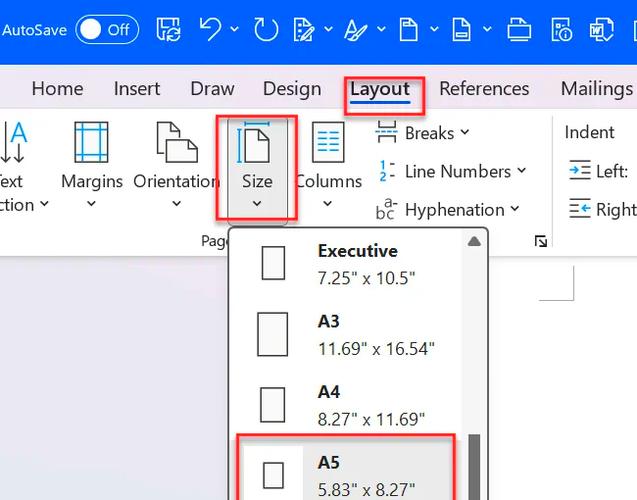Click the Margins grid icon
The height and width of the screenshot is (500, 637).
click(91, 142)
